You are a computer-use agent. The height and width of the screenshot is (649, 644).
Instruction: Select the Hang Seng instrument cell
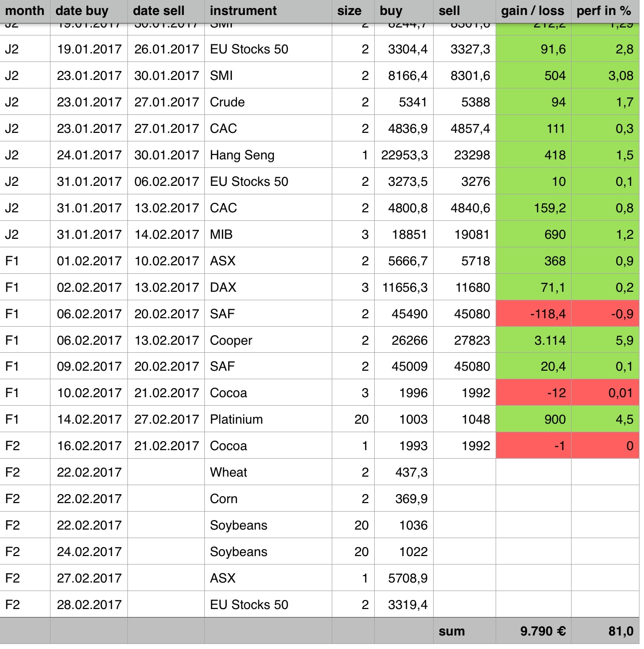(242, 155)
